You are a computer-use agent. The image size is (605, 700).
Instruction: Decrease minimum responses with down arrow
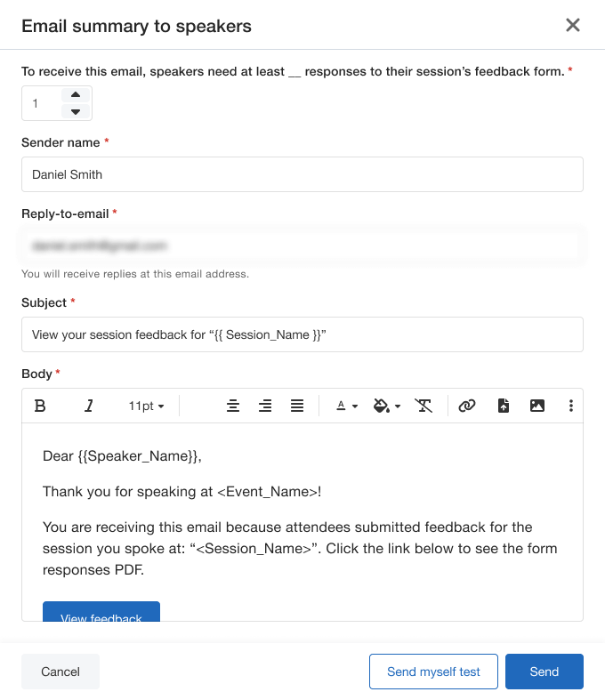click(76, 111)
